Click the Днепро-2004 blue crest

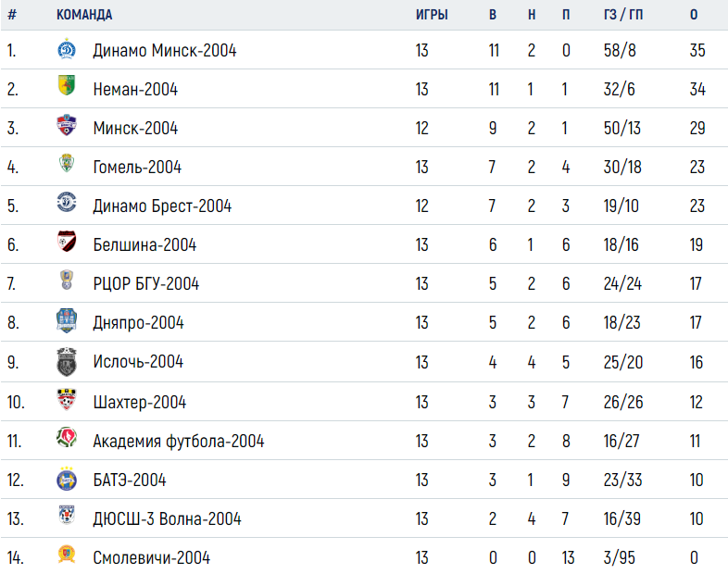pyautogui.click(x=67, y=320)
